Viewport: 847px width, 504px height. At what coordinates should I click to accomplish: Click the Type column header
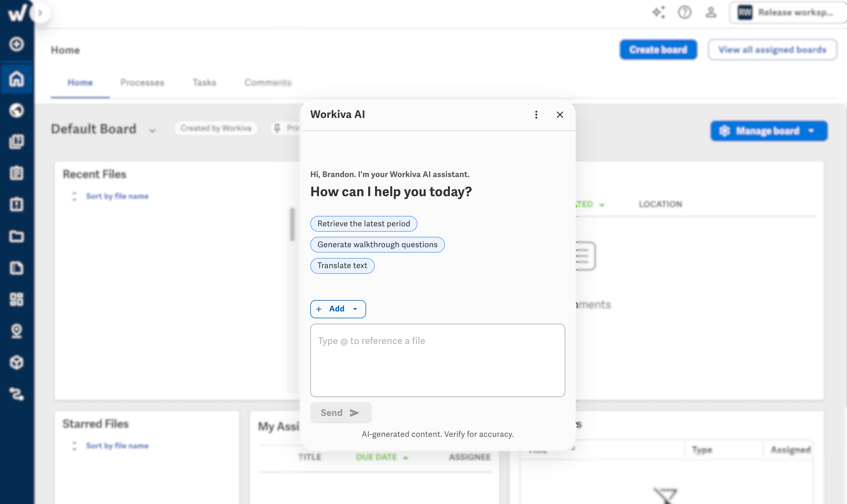(702, 450)
